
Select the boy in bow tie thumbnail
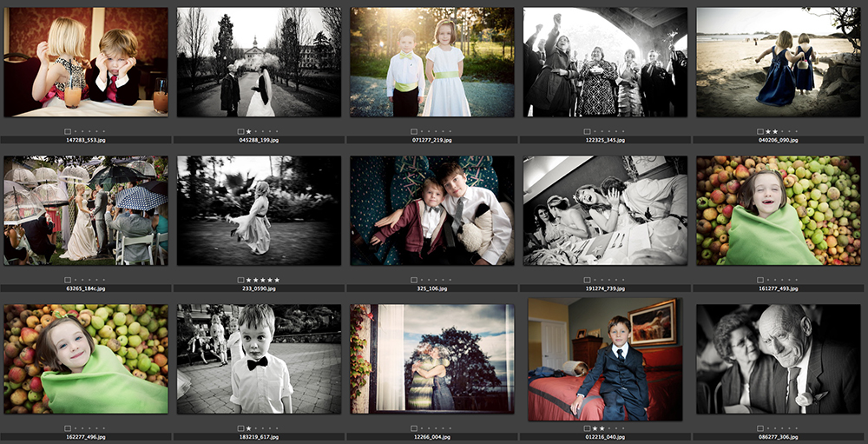pyautogui.click(x=259, y=359)
